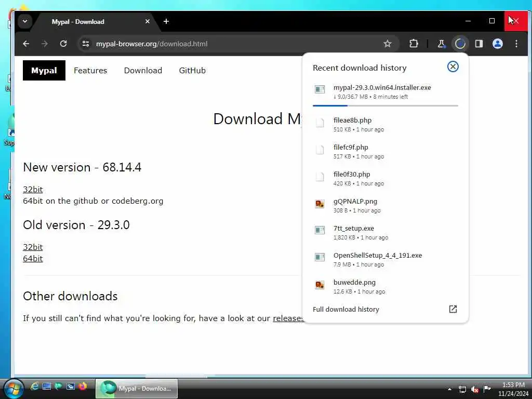532x399 pixels.
Task: Open the filefc9f.php download entry
Action: point(385,151)
